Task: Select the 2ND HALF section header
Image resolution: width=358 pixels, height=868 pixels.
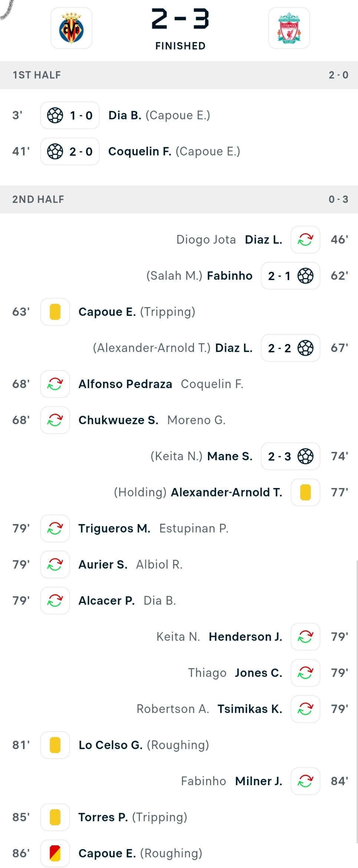Action: [179, 199]
